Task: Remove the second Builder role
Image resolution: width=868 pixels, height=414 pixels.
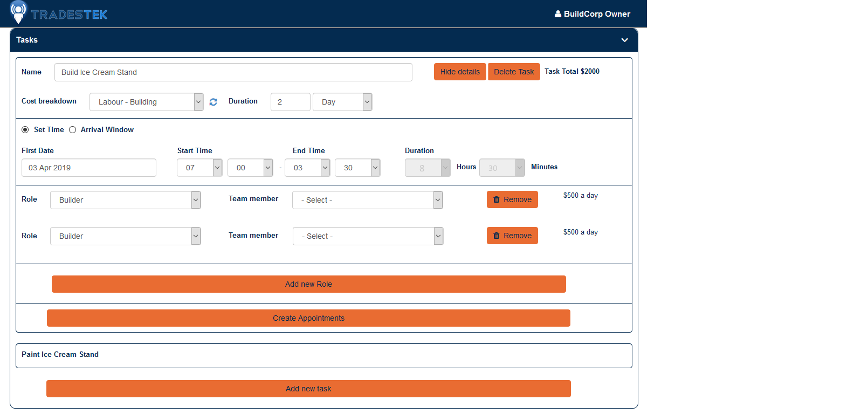Action: click(512, 236)
